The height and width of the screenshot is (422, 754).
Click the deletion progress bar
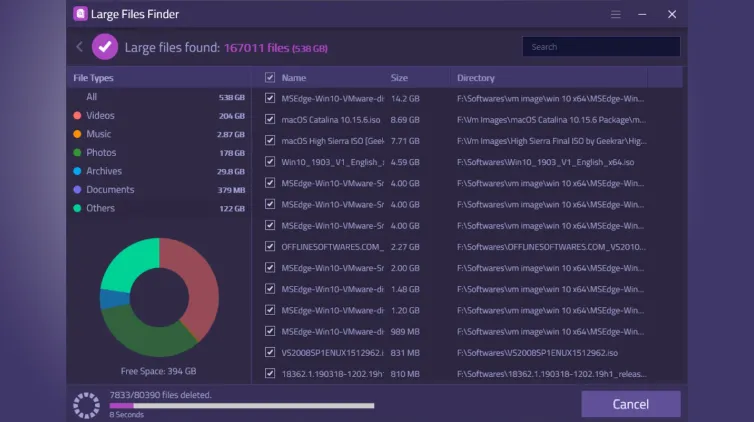pos(241,406)
